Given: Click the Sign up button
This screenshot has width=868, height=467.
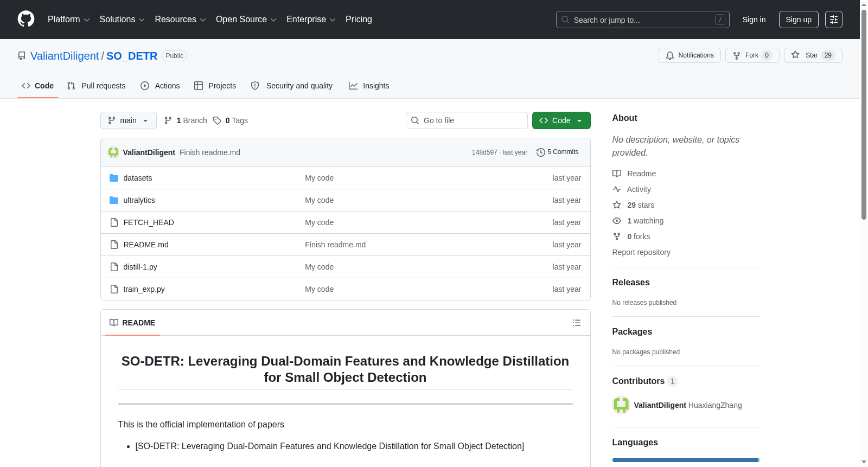Looking at the screenshot, I should [799, 20].
